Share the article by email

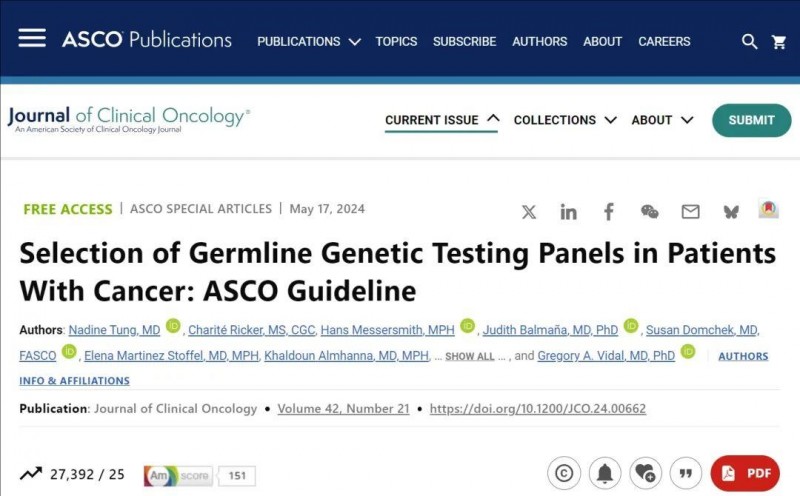point(691,211)
